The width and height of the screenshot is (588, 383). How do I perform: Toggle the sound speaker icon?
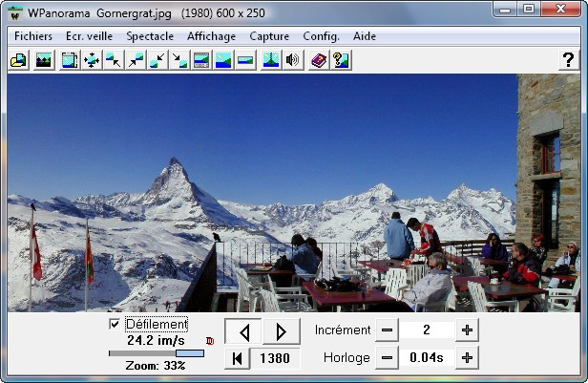tap(292, 60)
